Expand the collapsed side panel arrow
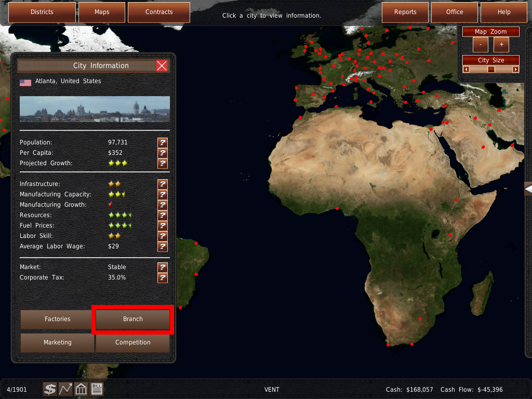 (528, 190)
